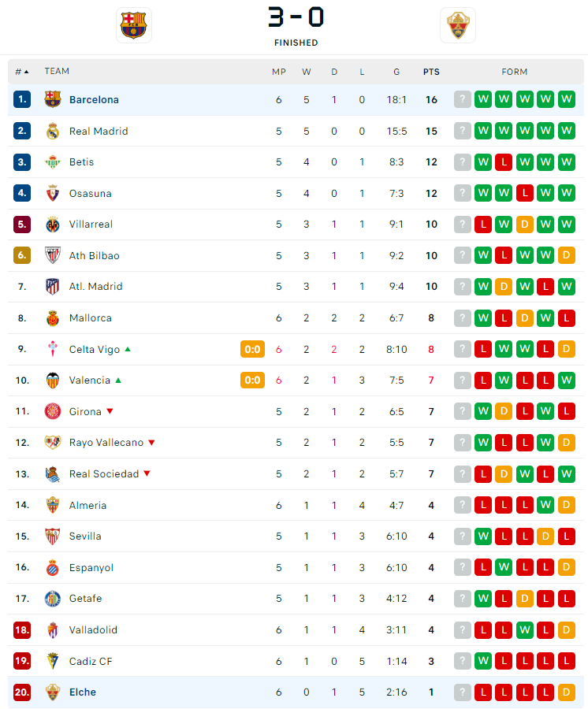Click the Sevilla club crest

tap(53, 536)
